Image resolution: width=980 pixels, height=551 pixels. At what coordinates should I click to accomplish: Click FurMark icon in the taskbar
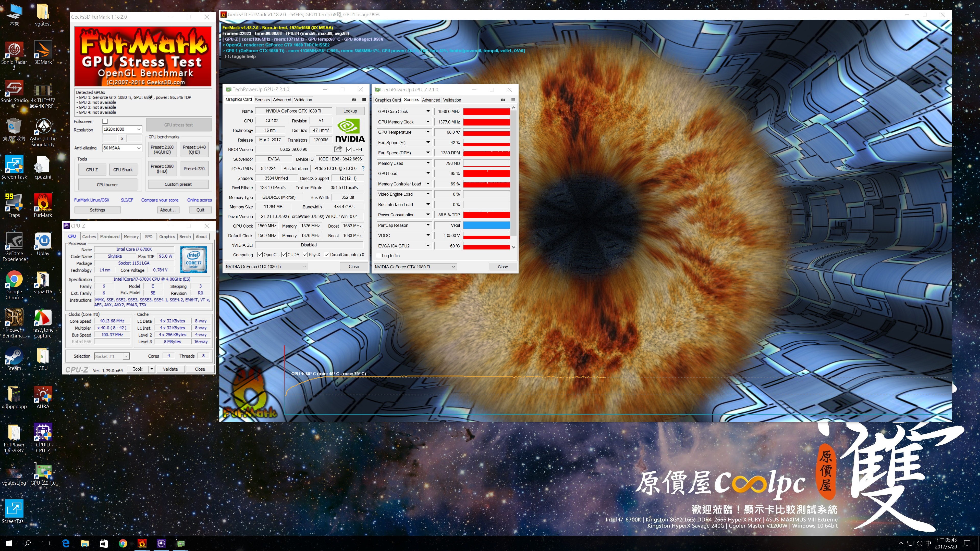142,543
